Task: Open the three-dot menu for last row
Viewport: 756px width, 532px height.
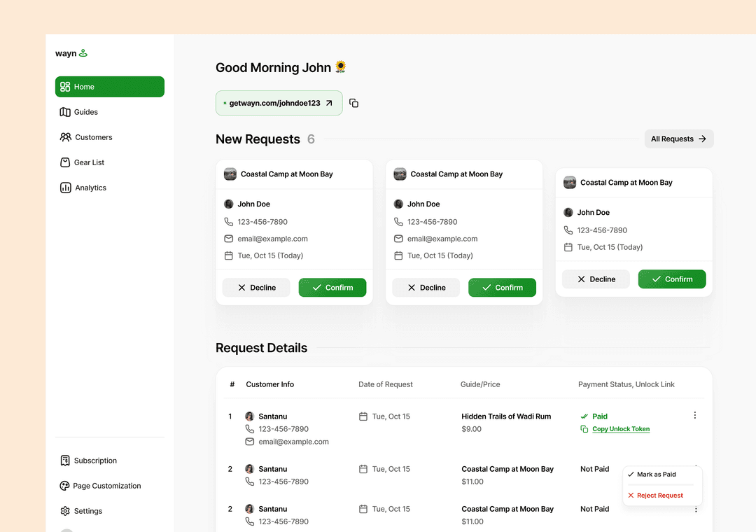Action: (x=696, y=510)
